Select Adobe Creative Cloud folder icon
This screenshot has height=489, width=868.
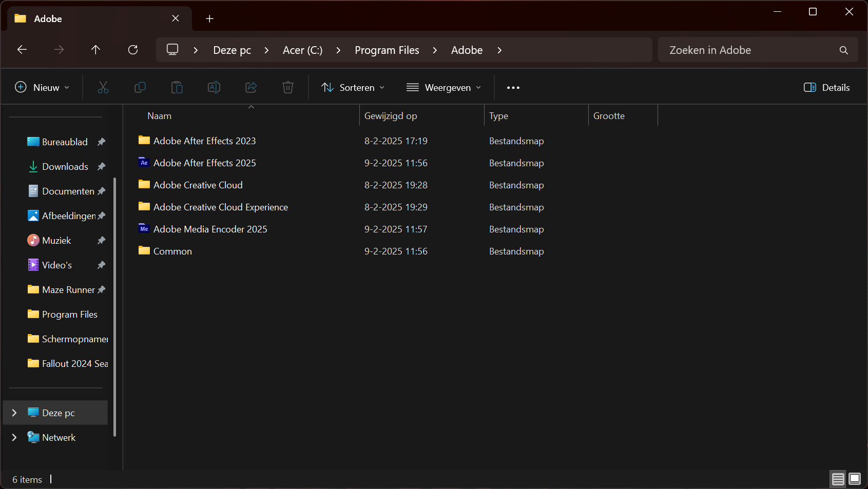coord(144,185)
